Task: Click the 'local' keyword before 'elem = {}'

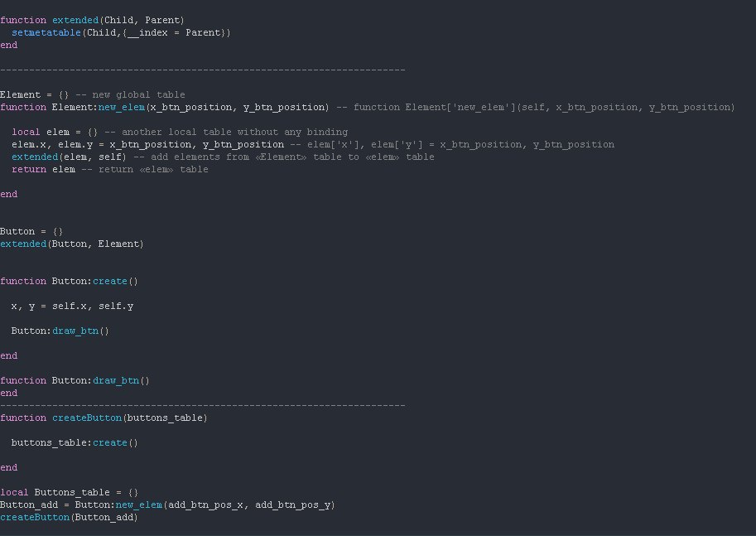Action: click(x=26, y=133)
